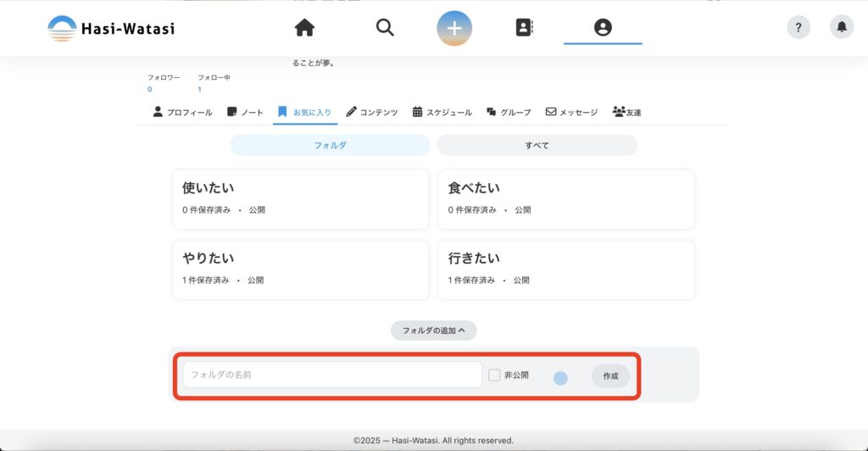Open the メッセージ tab
The width and height of the screenshot is (868, 451).
[x=571, y=112]
